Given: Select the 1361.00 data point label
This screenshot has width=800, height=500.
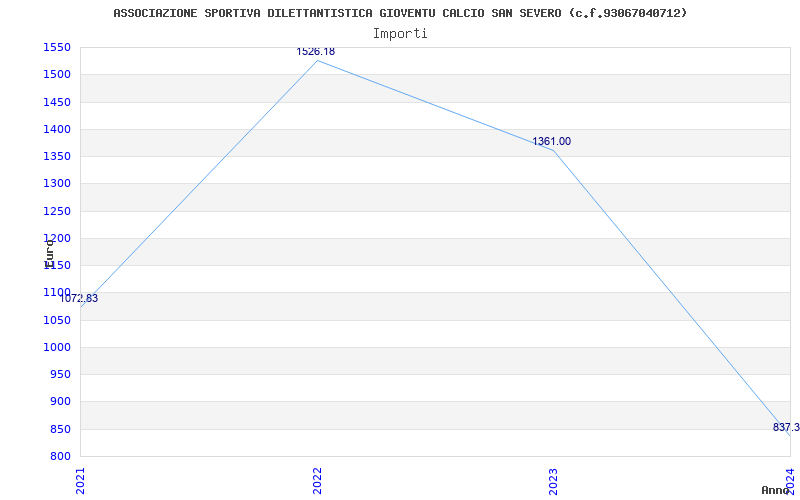Looking at the screenshot, I should point(552,142).
